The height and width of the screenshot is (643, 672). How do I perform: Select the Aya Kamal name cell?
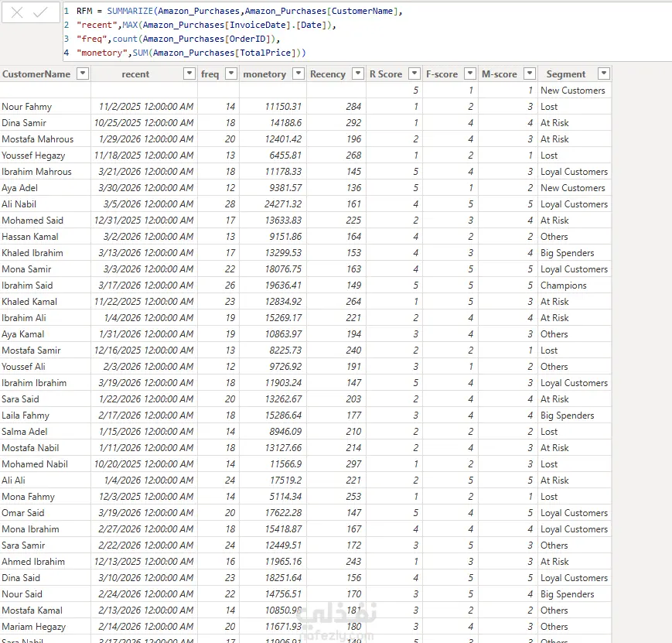pyautogui.click(x=46, y=334)
